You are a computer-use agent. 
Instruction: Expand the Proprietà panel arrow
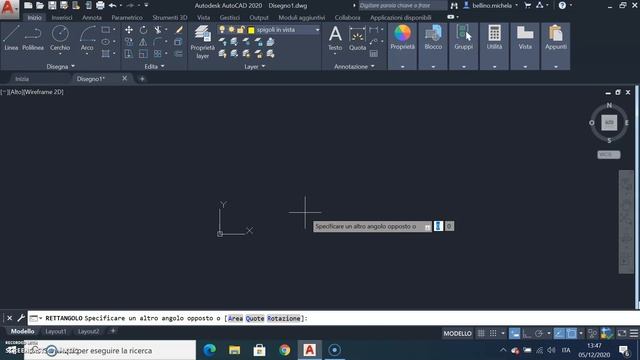point(402,67)
